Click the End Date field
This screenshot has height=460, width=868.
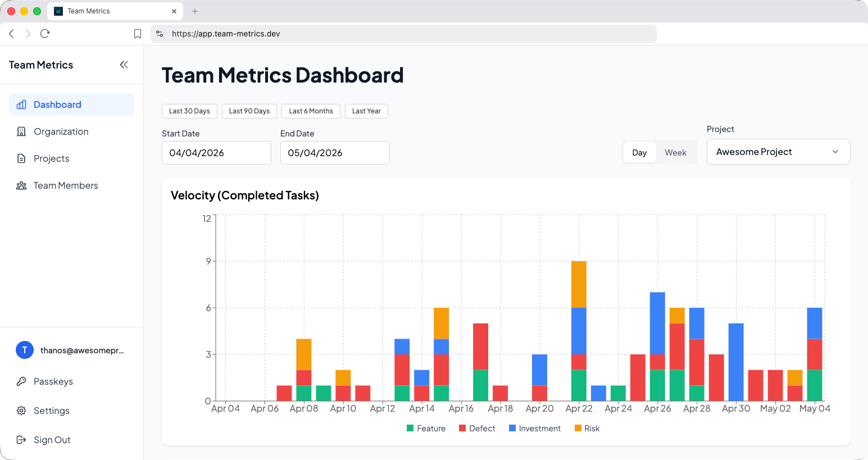(335, 153)
